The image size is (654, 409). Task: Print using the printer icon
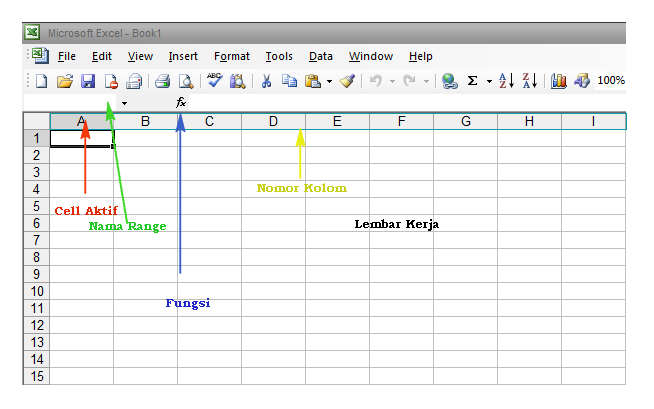tap(162, 81)
